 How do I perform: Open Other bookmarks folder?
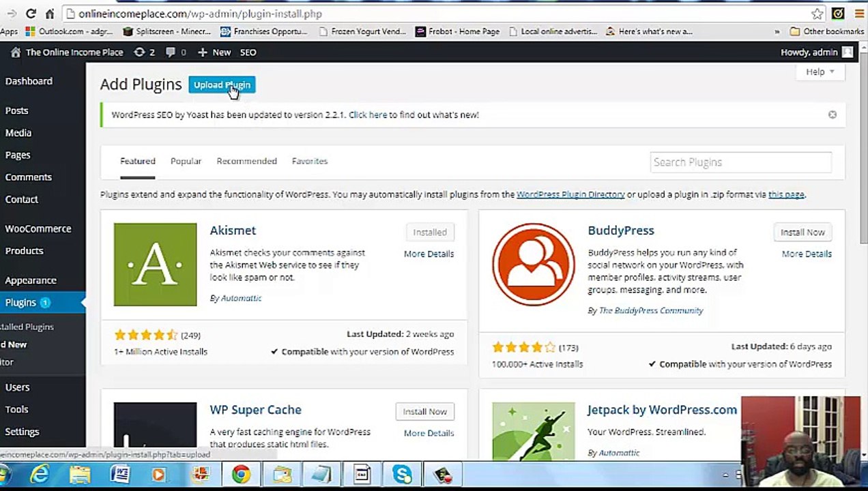827,31
